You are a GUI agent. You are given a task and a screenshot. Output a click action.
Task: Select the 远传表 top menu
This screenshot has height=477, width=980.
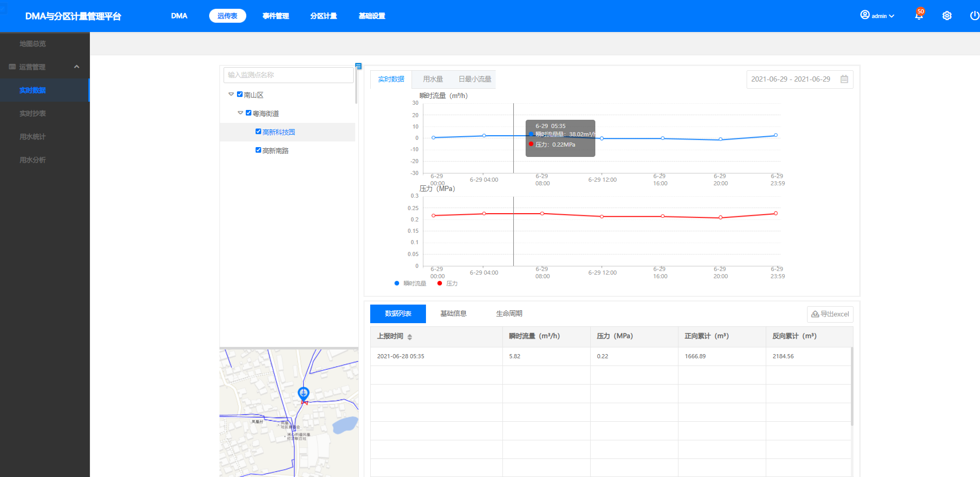pos(227,16)
